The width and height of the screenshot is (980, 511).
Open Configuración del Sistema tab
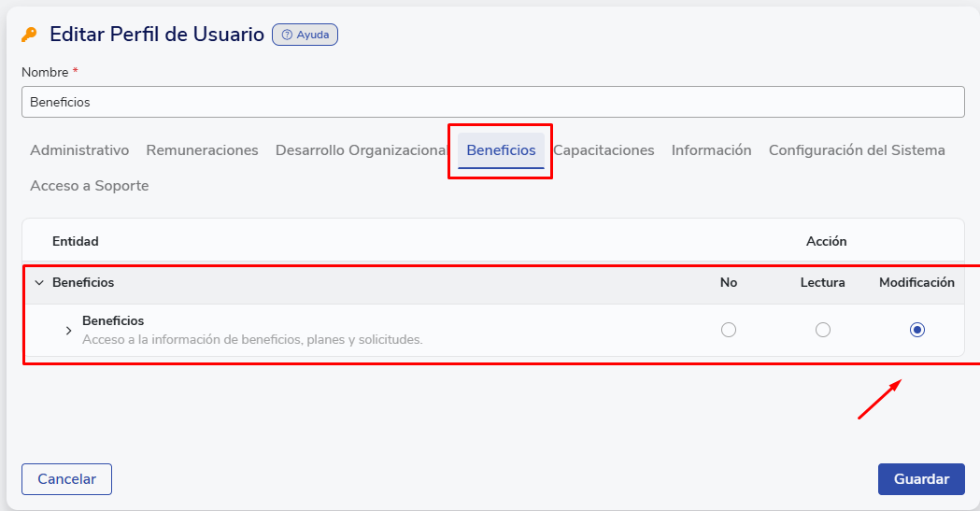click(x=856, y=150)
